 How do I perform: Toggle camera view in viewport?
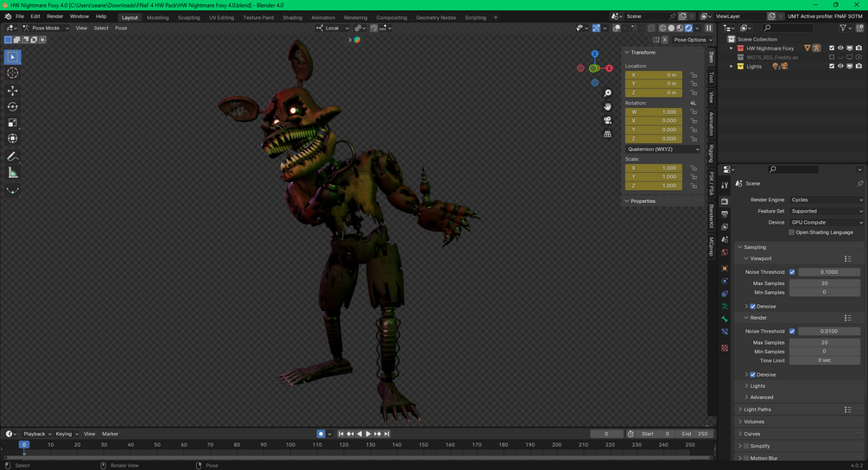pos(608,120)
